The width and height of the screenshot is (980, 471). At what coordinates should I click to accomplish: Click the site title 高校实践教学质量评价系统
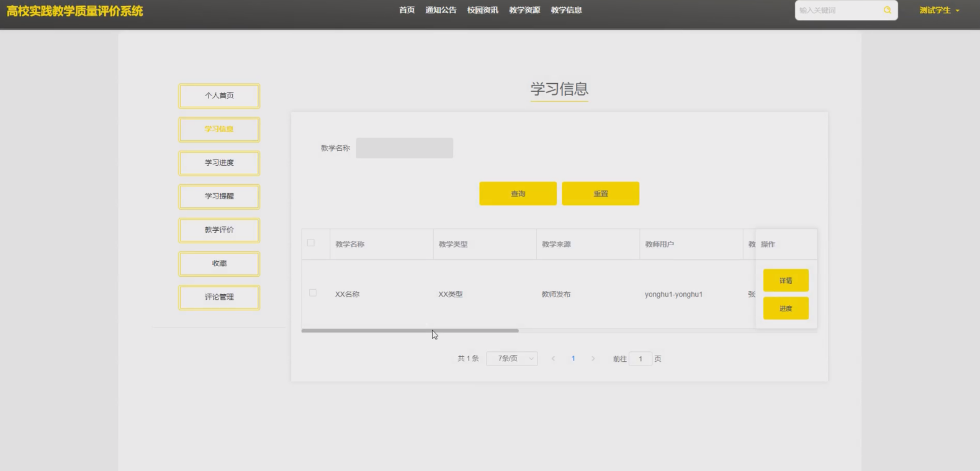click(74, 11)
